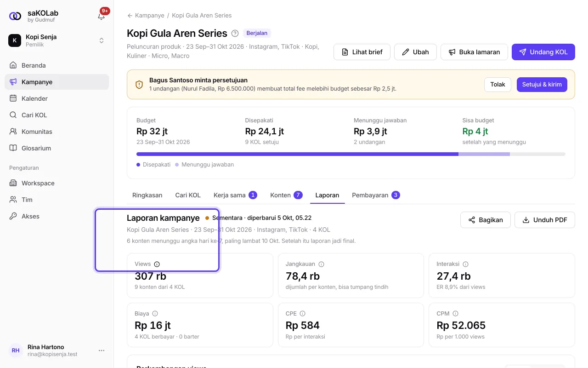Image resolution: width=588 pixels, height=368 pixels.
Task: Open Cari KOL in the sidebar
Action: pos(57,115)
